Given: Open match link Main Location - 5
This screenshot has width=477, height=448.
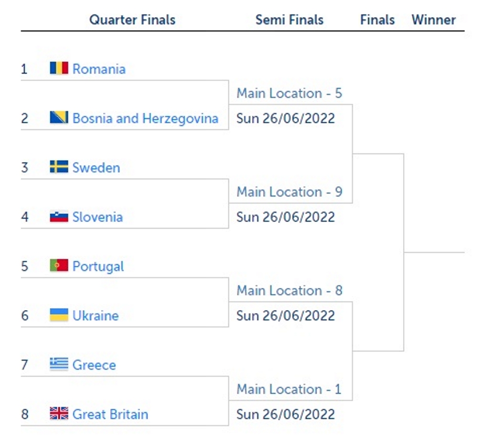Looking at the screenshot, I should coord(290,93).
